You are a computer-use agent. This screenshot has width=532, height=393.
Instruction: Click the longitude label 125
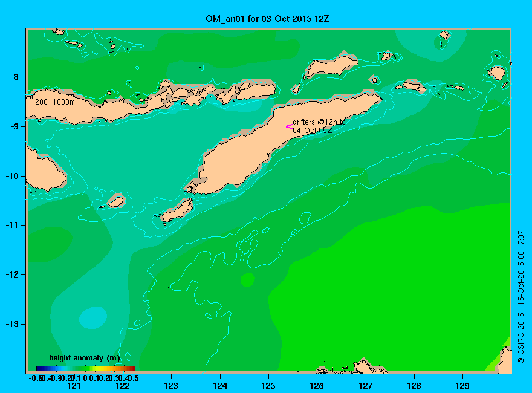coord(268,386)
